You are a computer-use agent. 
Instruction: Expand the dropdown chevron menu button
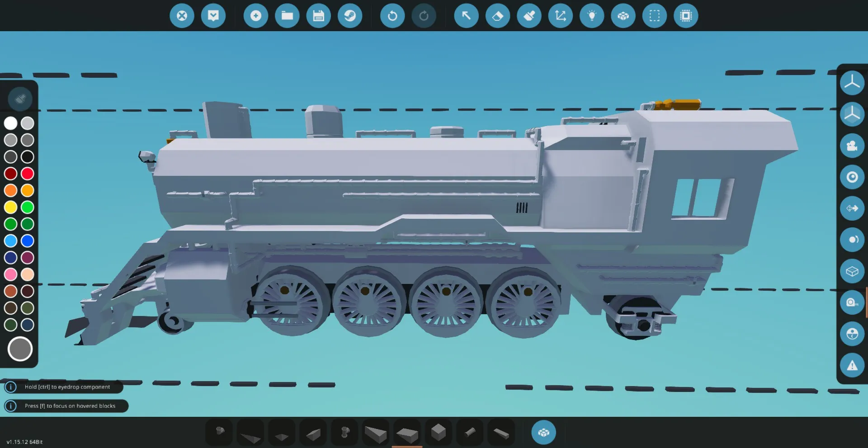pyautogui.click(x=213, y=16)
